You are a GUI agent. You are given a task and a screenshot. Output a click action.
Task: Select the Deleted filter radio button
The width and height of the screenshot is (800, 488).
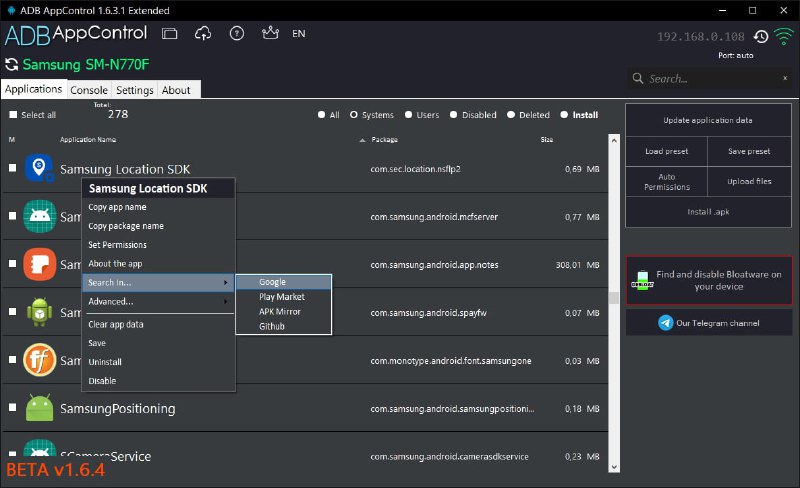click(x=511, y=115)
